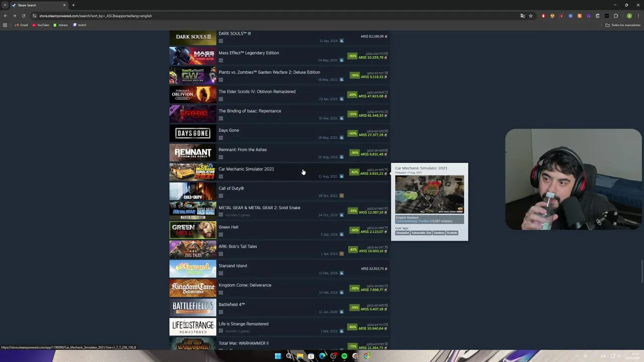
Task: Click the Kingdom Come: Deliverance title
Action: (245, 285)
